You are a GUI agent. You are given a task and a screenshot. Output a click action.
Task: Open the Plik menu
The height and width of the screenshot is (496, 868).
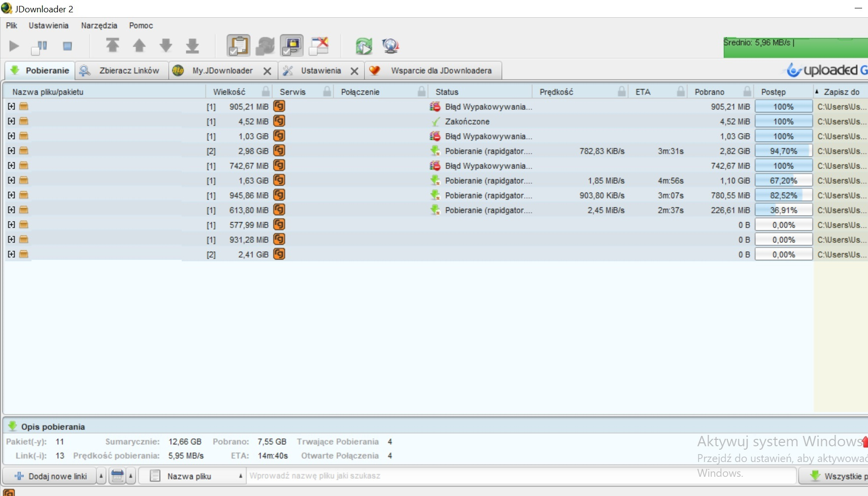click(11, 26)
